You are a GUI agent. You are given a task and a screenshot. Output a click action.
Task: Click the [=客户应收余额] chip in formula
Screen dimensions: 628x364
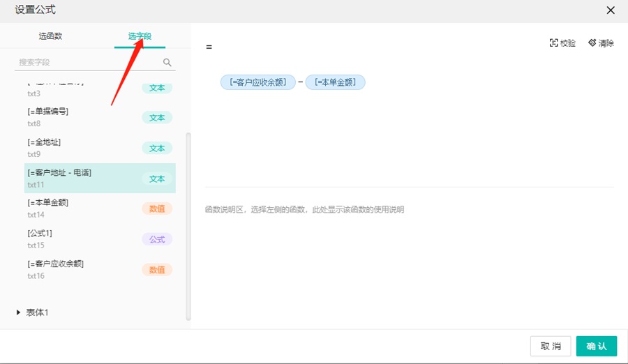click(258, 82)
